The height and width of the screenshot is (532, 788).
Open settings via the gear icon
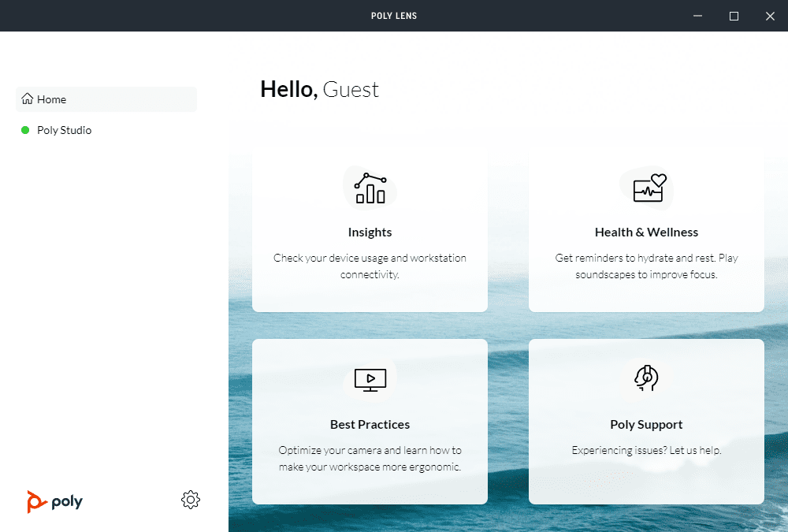click(x=191, y=500)
